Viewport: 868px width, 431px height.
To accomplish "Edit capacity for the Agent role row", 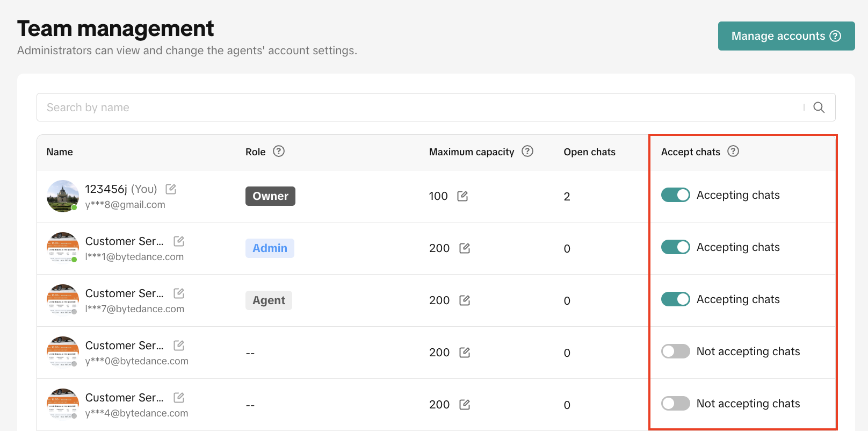I will [x=465, y=300].
